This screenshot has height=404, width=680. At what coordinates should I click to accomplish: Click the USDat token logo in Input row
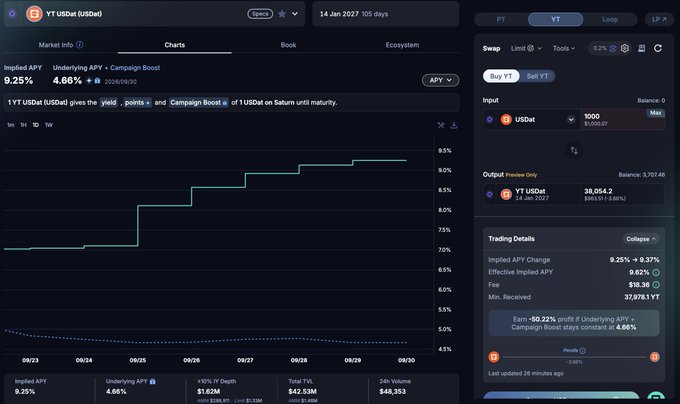(x=506, y=120)
